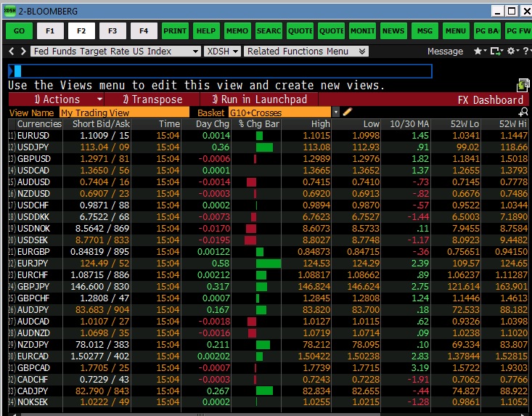Open the question mark help icon

(x=527, y=52)
